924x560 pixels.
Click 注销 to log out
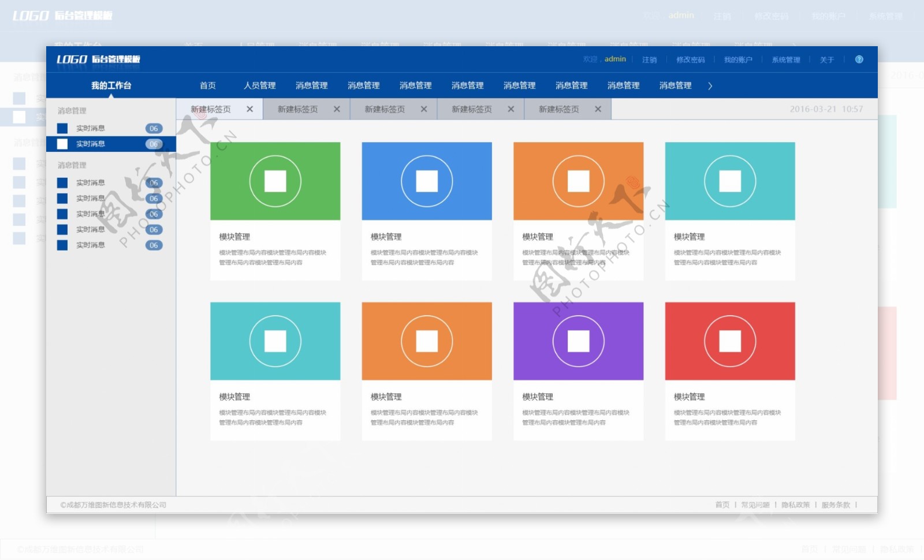[649, 59]
